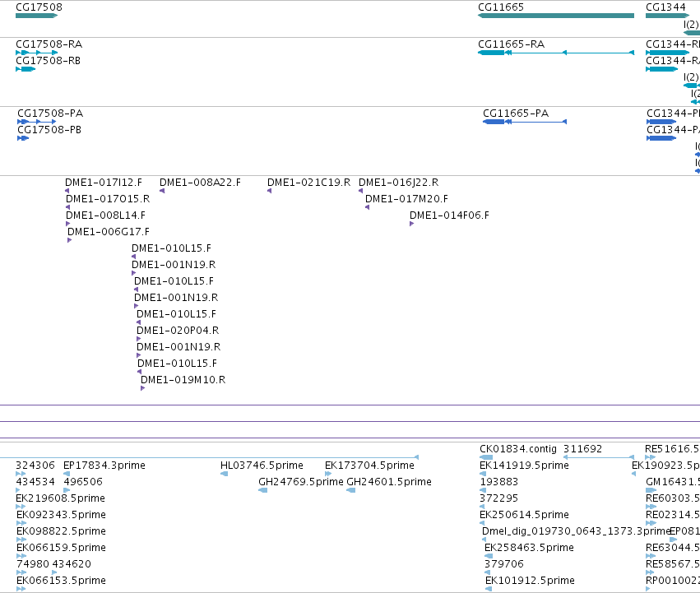Click EST EK098822.5prime
700x593 pixels.
tap(21, 540)
